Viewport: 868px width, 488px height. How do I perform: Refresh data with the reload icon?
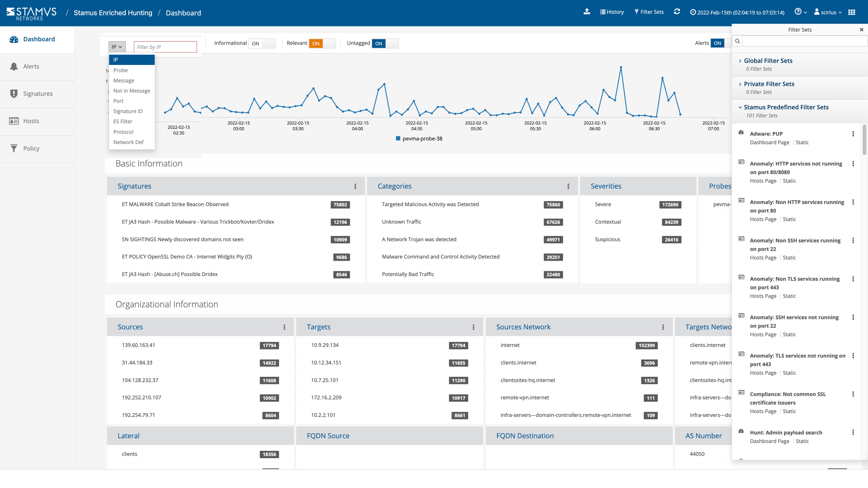[677, 12]
